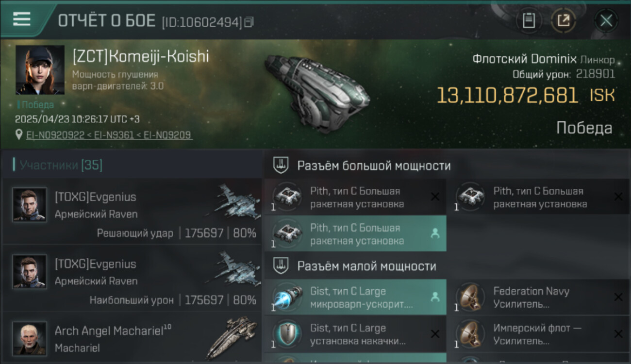The height and width of the screenshot is (364, 631).
Task: Select Имперский флот Усилитель module
Action: [539, 334]
